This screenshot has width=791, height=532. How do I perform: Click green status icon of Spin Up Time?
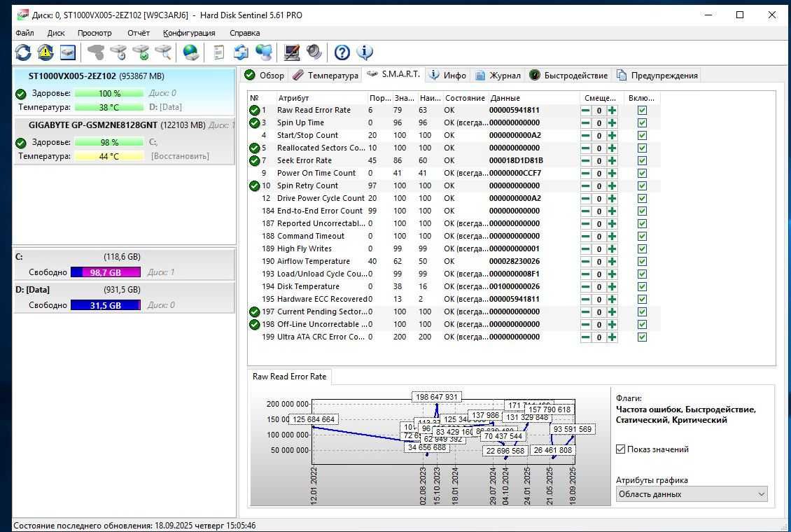coord(255,123)
